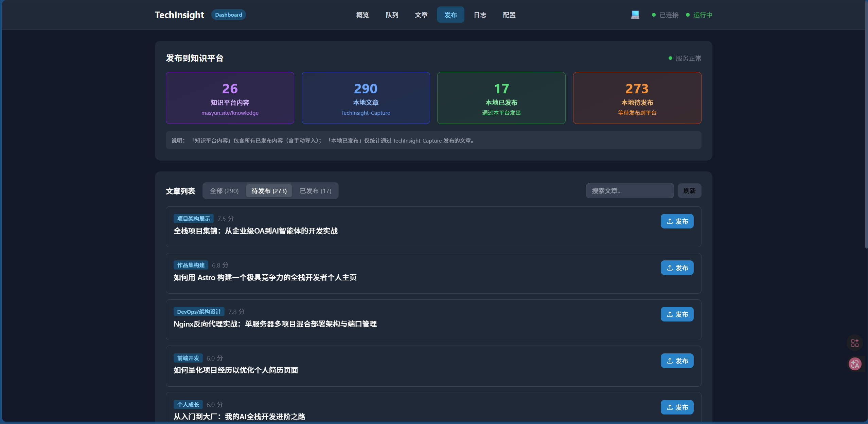Open article 如何用 Astro 构建全栈开发者个人主页
Image resolution: width=868 pixels, height=424 pixels.
(265, 277)
